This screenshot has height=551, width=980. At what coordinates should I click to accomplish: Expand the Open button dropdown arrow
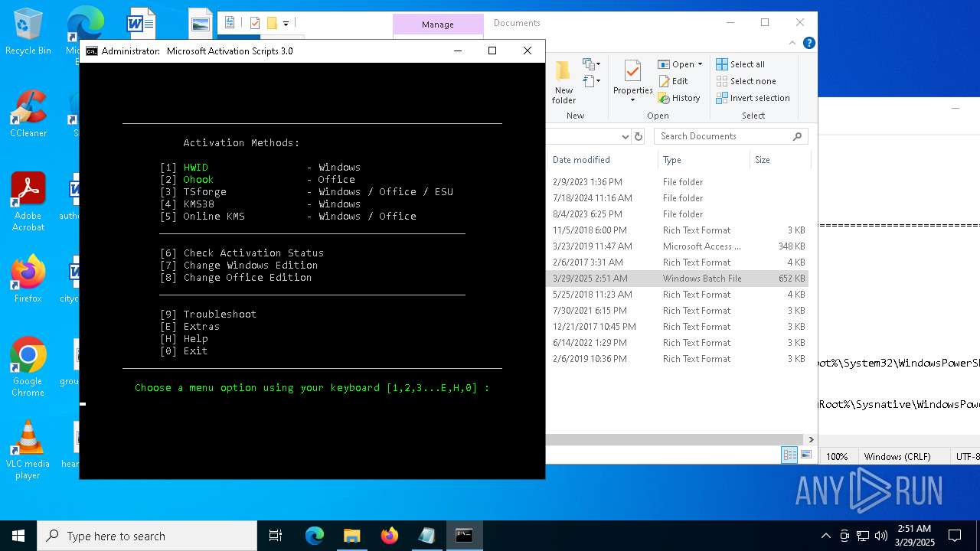pos(700,64)
